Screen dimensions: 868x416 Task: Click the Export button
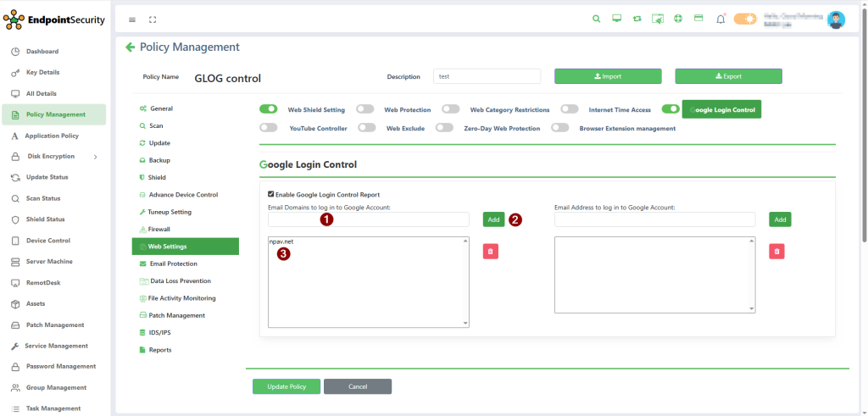click(728, 76)
